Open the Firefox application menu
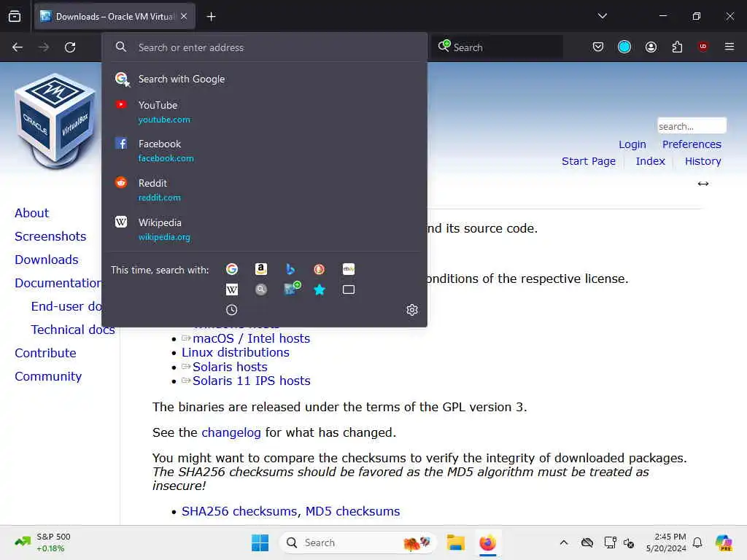The width and height of the screenshot is (747, 560). [x=729, y=47]
